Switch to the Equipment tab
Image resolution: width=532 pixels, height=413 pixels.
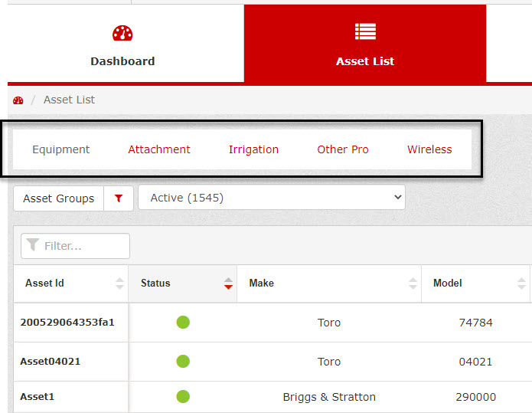coord(61,149)
